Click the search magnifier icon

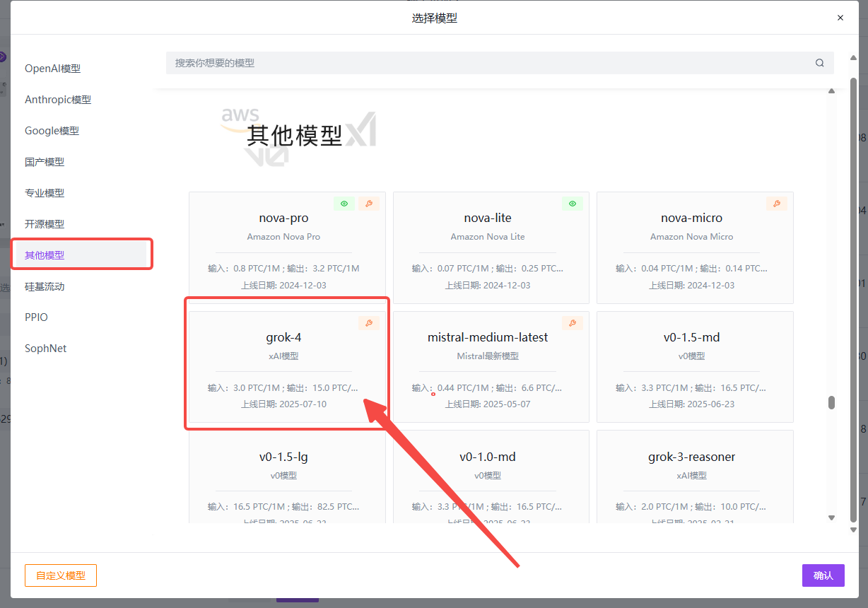click(x=820, y=63)
